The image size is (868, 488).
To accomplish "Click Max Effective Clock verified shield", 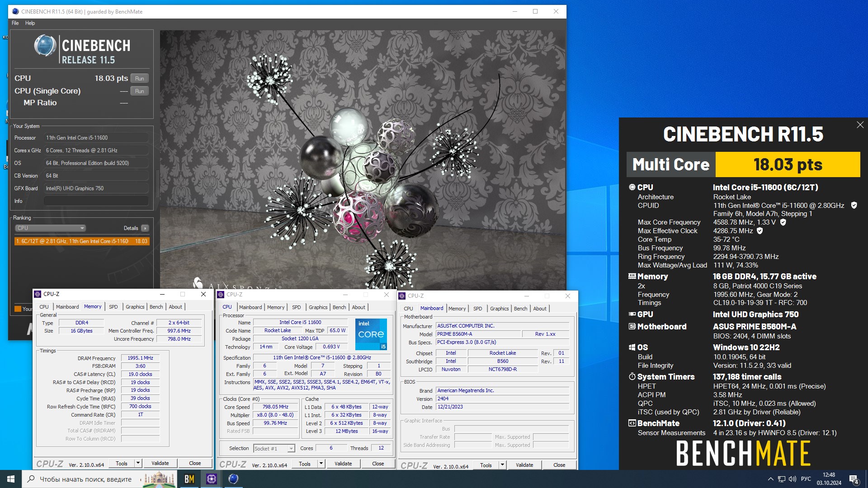I will coord(759,230).
